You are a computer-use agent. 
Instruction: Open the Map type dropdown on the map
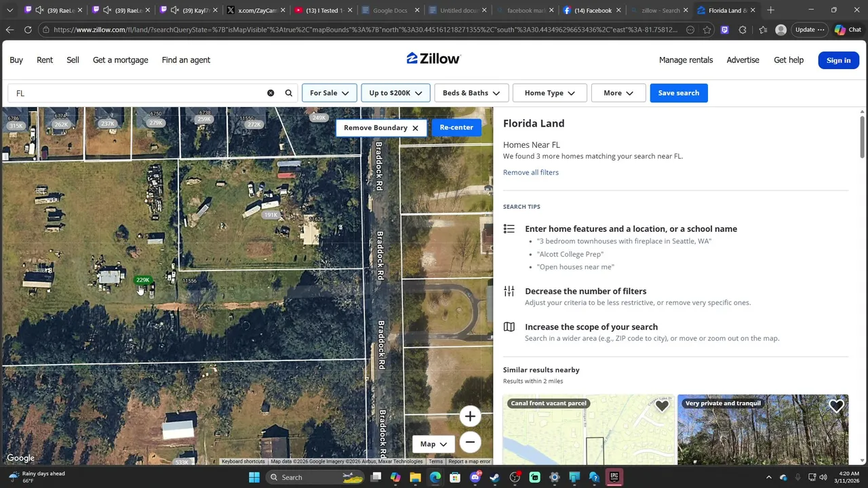[x=433, y=444]
